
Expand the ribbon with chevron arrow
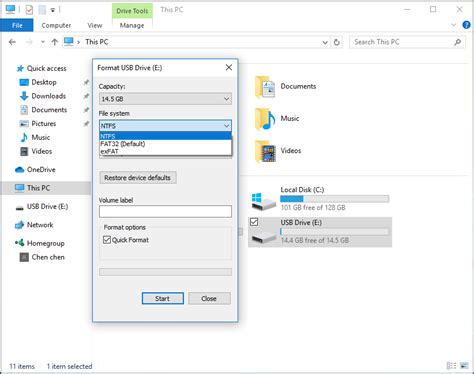[x=453, y=25]
